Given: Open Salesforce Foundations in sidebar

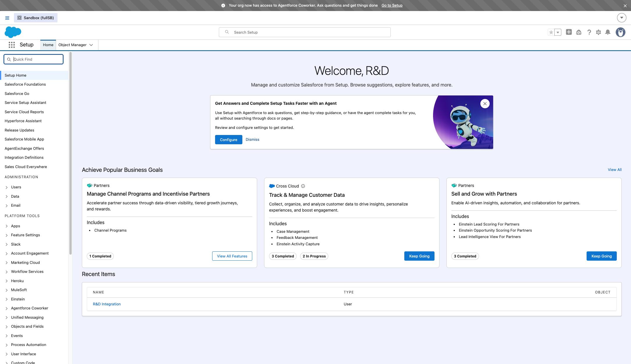Looking at the screenshot, I should (x=25, y=84).
